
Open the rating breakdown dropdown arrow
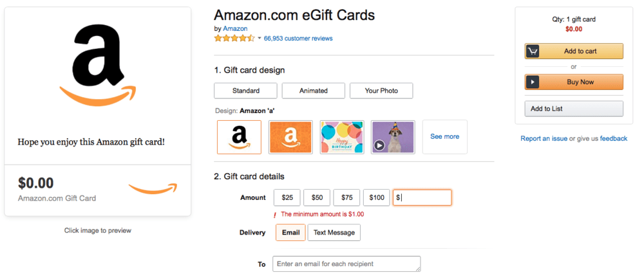pyautogui.click(x=259, y=39)
